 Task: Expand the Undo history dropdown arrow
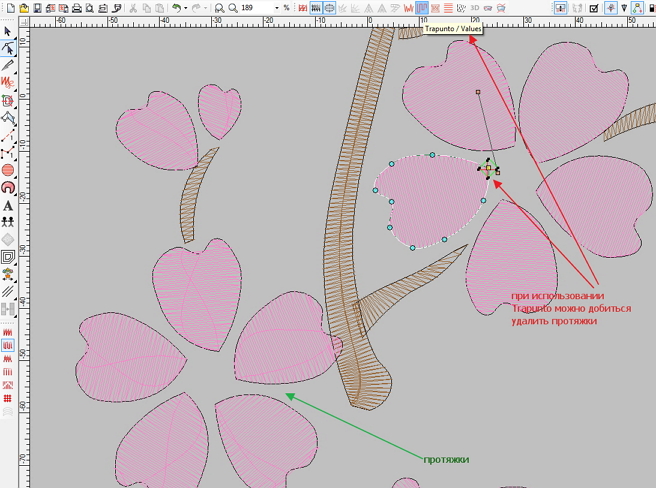[x=187, y=8]
